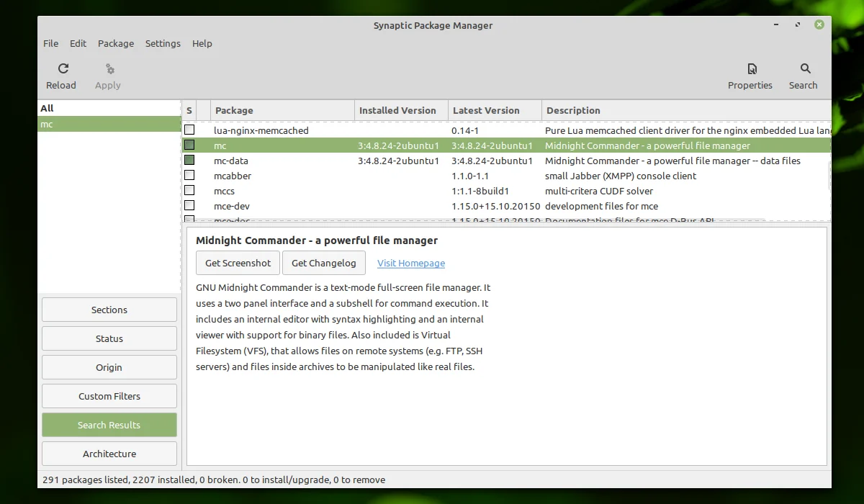Click latest version 0.14-1 cell

(465, 130)
